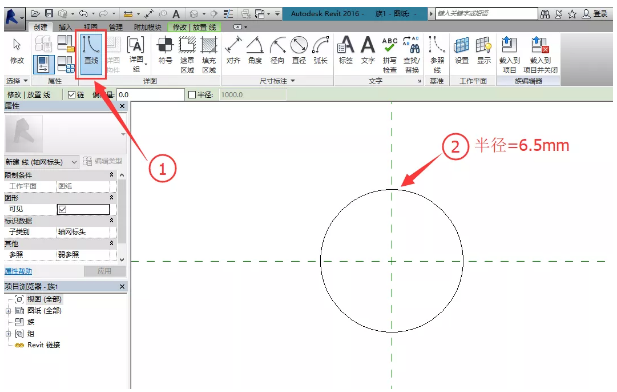Click the keyword search field in title bar
Image resolution: width=617 pixels, height=392 pixels.
487,14
